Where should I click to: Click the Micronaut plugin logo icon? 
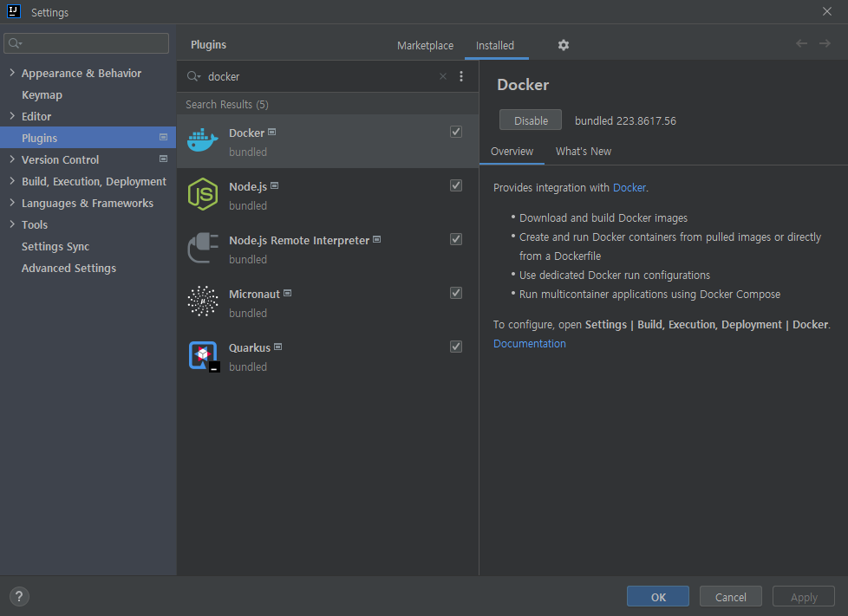203,302
